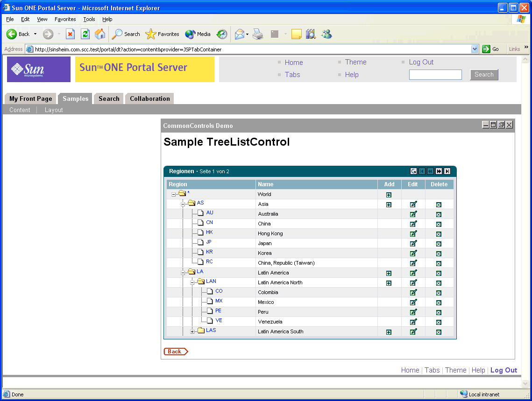Open the Mail button dropdown arrow

(x=248, y=34)
